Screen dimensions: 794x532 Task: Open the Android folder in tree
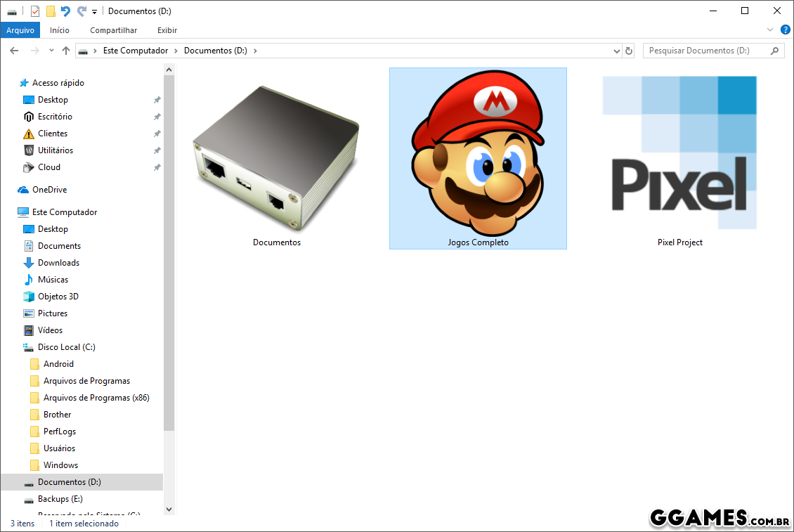point(58,364)
